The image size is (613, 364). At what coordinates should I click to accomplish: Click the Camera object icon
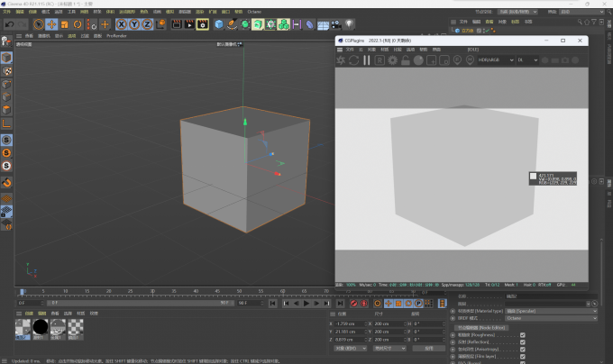click(x=336, y=24)
